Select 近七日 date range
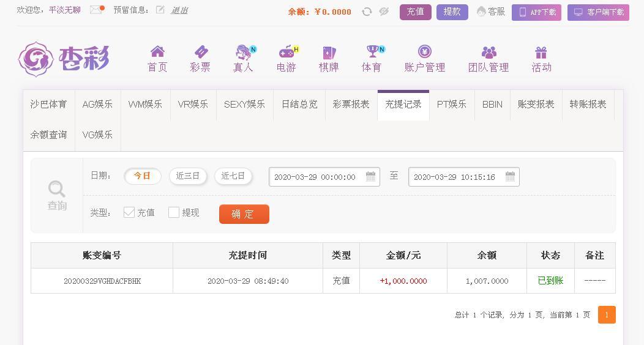This screenshot has height=345, width=644. click(233, 176)
